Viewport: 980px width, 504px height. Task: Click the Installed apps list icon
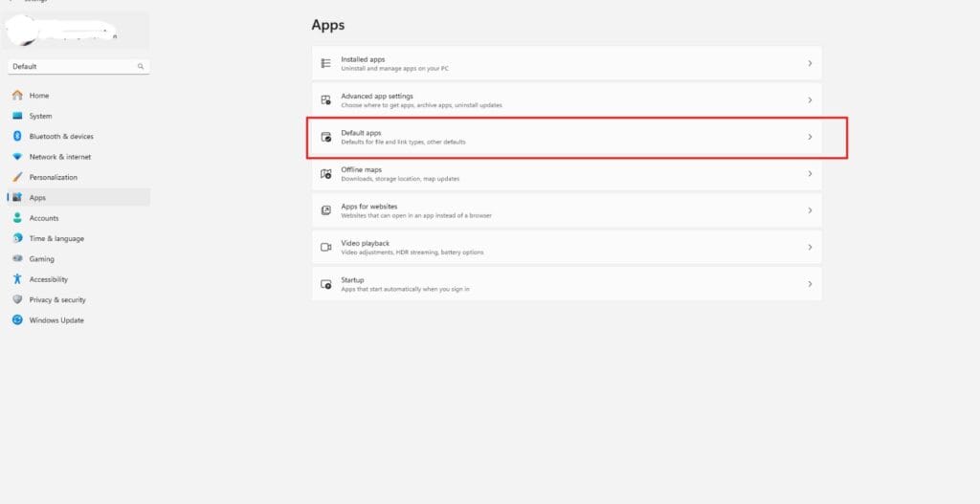pos(325,63)
